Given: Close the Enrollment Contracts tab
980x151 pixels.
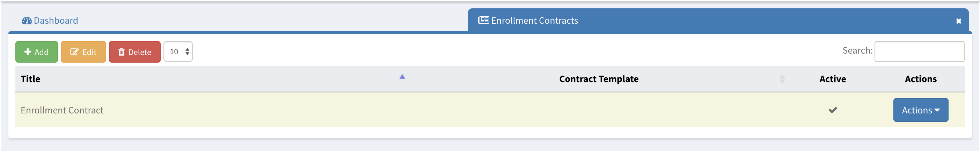Looking at the screenshot, I should point(958,21).
